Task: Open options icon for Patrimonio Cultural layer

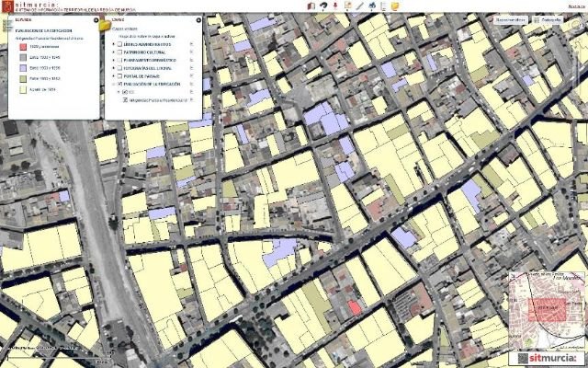Action: pyautogui.click(x=192, y=52)
